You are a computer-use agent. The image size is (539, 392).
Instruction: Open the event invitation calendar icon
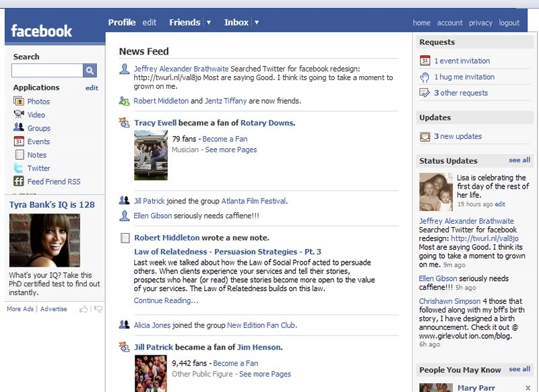coord(426,61)
